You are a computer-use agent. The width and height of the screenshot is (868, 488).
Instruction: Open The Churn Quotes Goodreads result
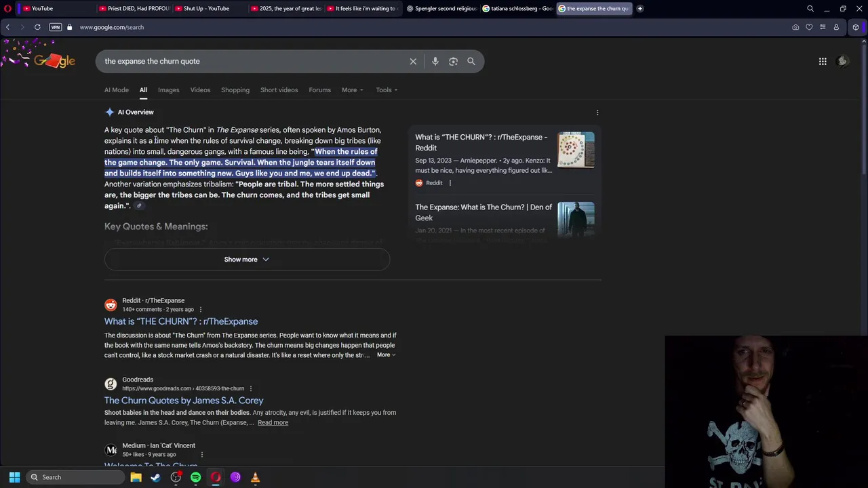pyautogui.click(x=184, y=401)
